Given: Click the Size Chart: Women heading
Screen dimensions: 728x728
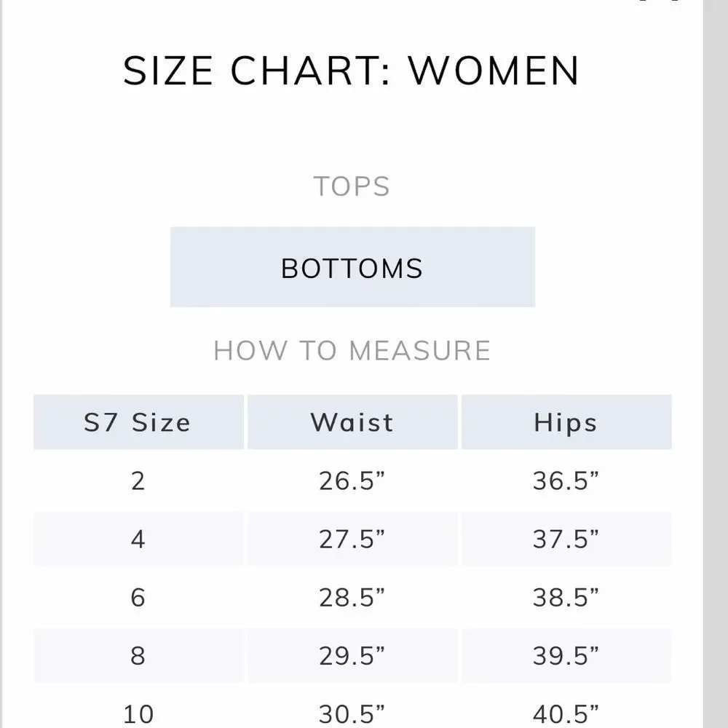Looking at the screenshot, I should [x=352, y=71].
